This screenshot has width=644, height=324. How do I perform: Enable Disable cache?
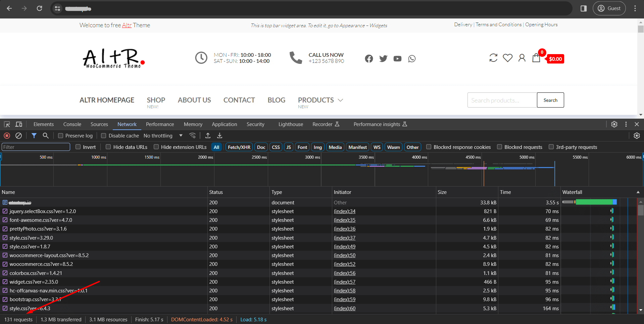[104, 135]
